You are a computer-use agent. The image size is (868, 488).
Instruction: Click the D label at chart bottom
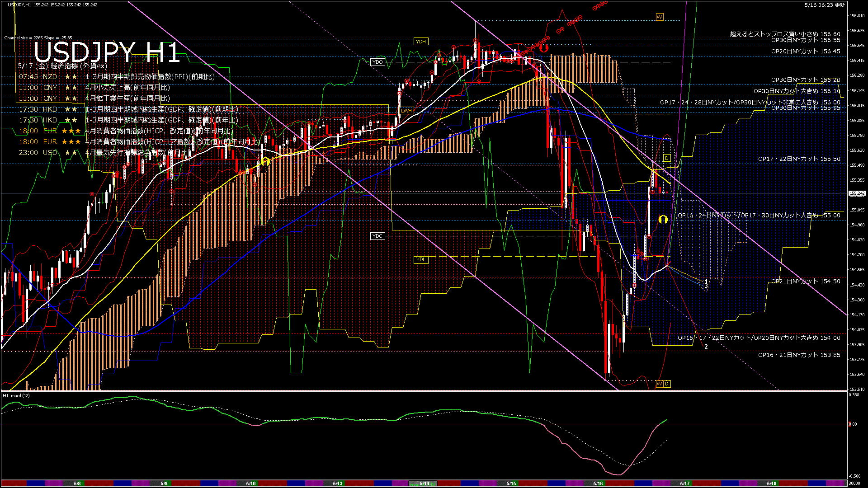(667, 384)
